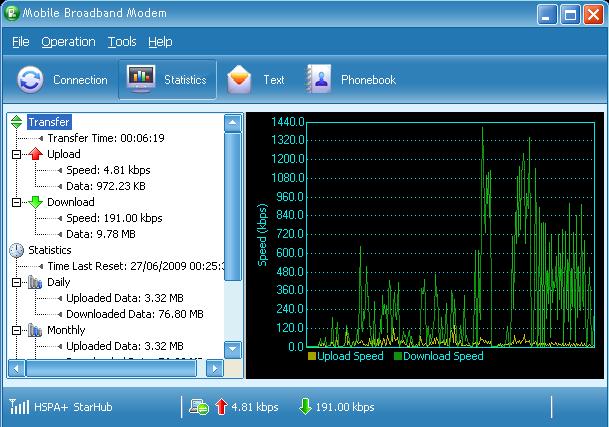Select the Time Last Reset row
Viewport: 609px width, 427px height.
tap(136, 266)
